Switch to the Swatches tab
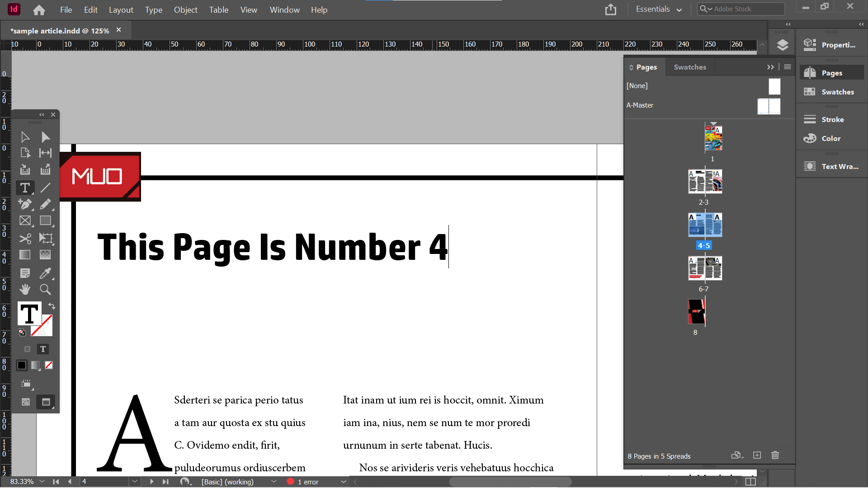 pyautogui.click(x=689, y=67)
